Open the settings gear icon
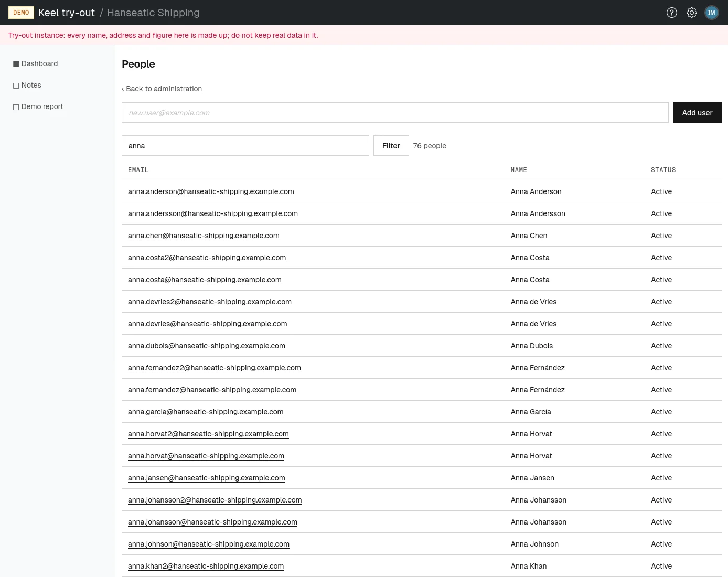Screen dimensions: 728x577 [692, 13]
